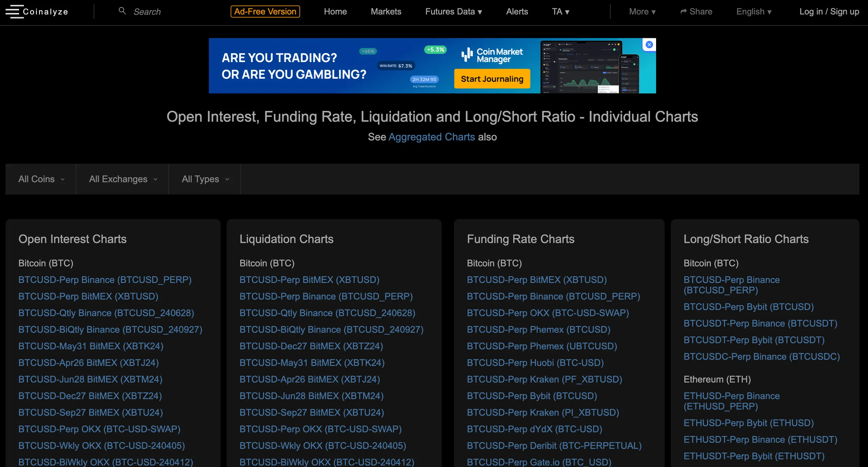868x467 pixels.
Task: Click Start Journaling ad button
Action: tap(492, 79)
